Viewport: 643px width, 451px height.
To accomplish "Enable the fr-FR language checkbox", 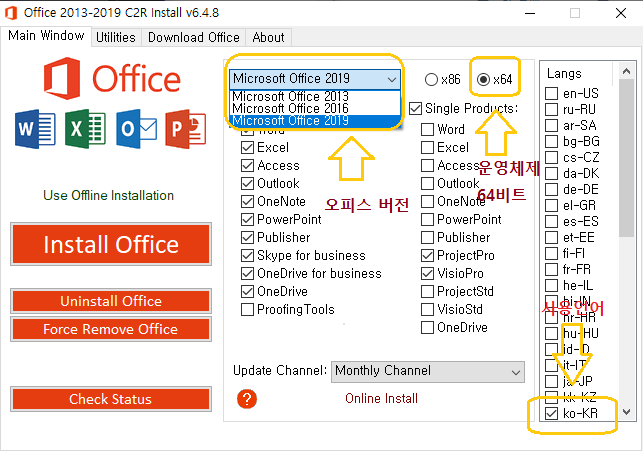I will pyautogui.click(x=552, y=269).
